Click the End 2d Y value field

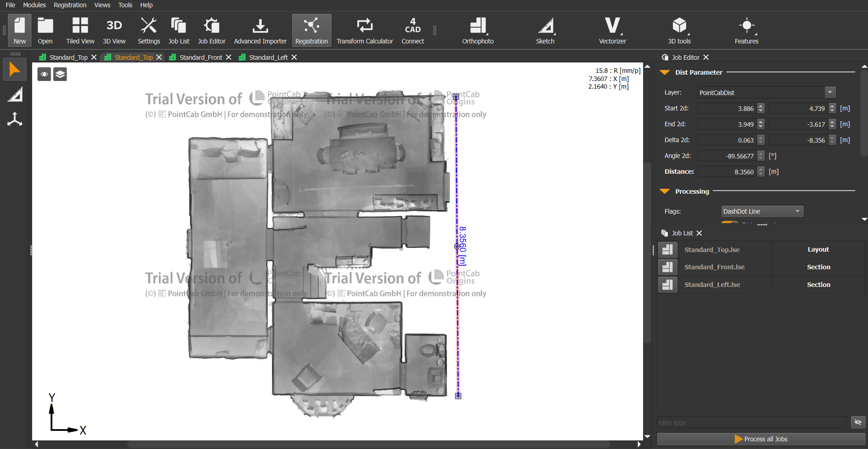799,124
